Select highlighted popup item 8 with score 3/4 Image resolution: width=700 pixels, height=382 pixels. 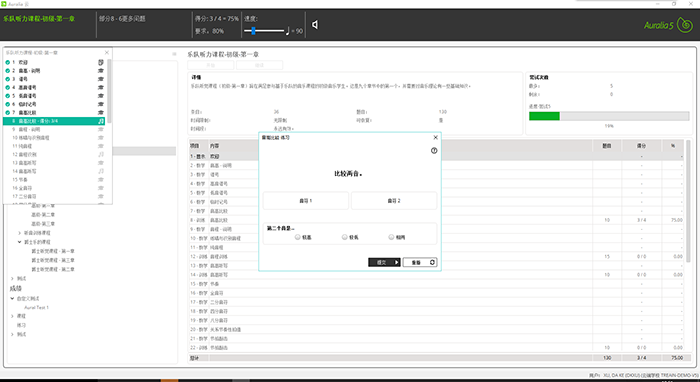point(54,121)
